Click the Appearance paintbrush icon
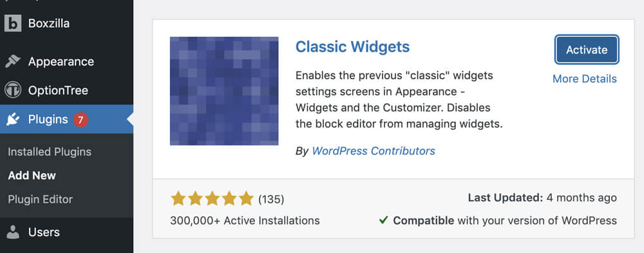The image size is (644, 253). pos(13,62)
